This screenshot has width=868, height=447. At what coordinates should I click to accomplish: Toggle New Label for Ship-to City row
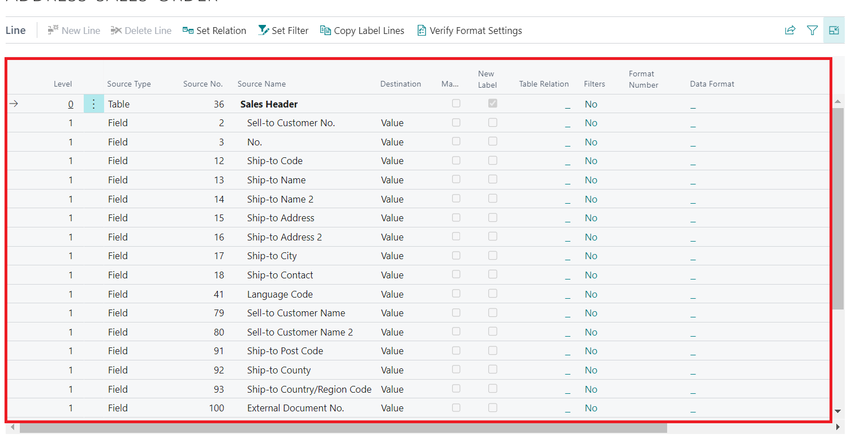493,255
